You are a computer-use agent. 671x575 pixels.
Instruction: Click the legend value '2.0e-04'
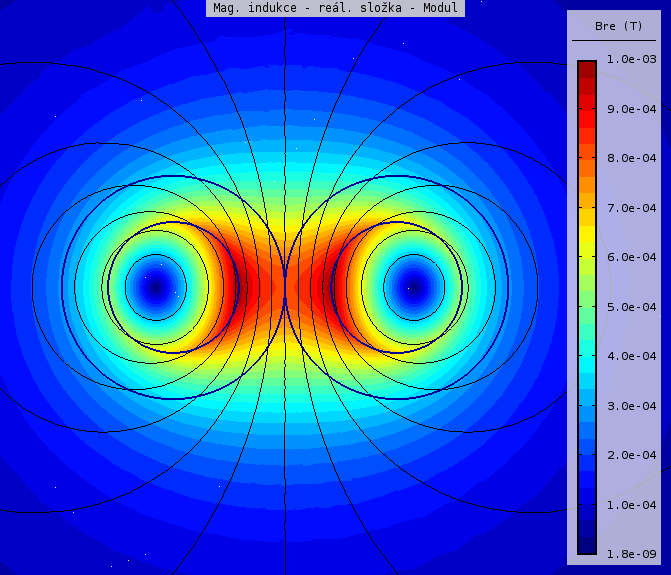pos(632,455)
